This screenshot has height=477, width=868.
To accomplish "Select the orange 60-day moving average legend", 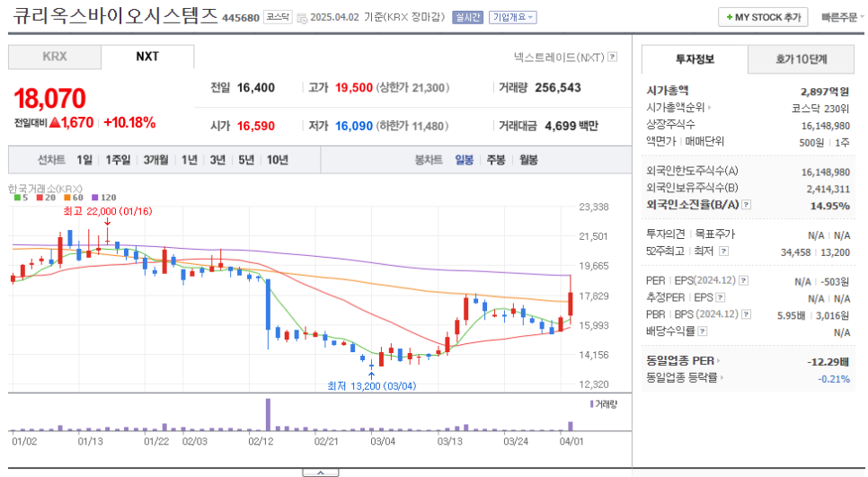I will coord(74,198).
